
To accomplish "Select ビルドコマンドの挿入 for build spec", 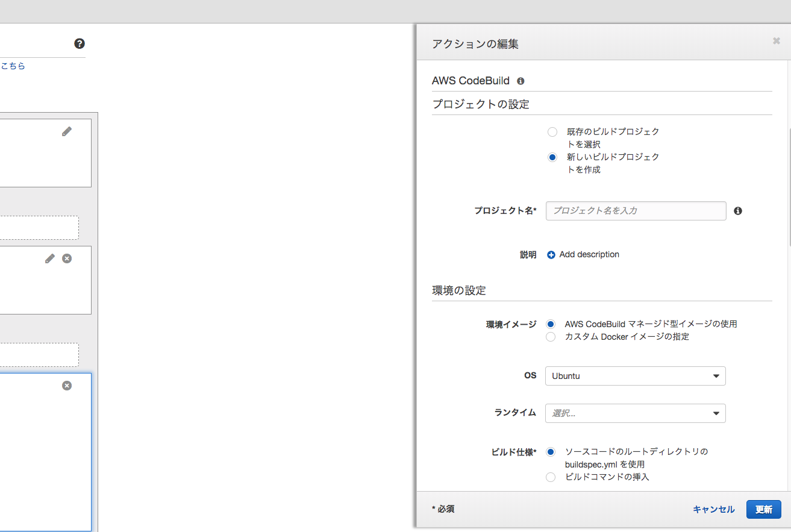I will [x=550, y=477].
